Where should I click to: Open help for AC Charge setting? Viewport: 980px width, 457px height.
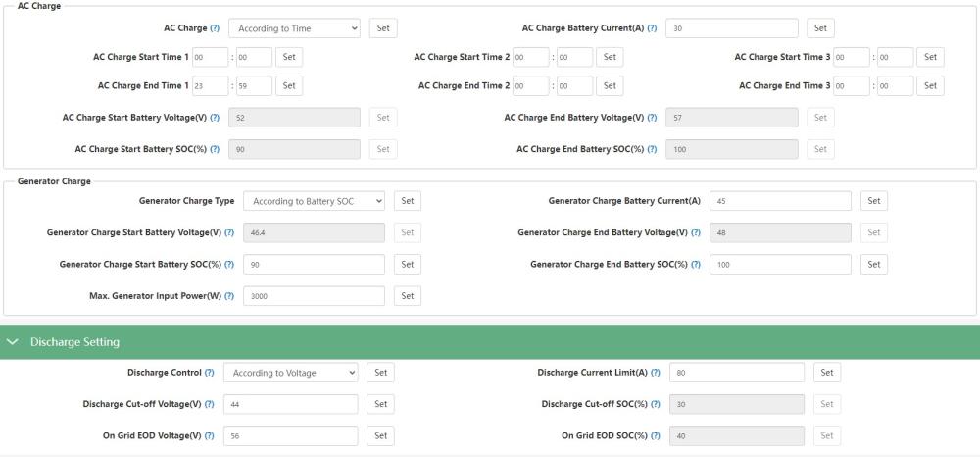pyautogui.click(x=215, y=28)
